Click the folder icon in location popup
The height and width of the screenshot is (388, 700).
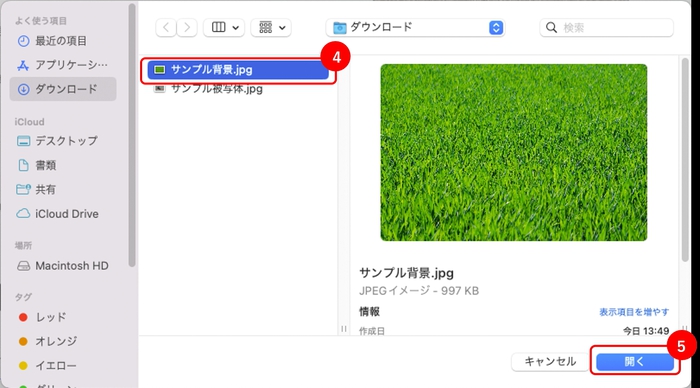coord(340,28)
